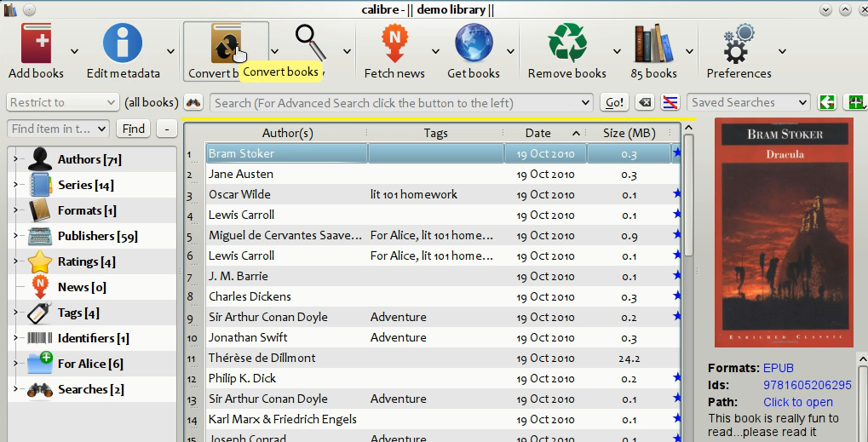Click the green plus save search icon

854,102
